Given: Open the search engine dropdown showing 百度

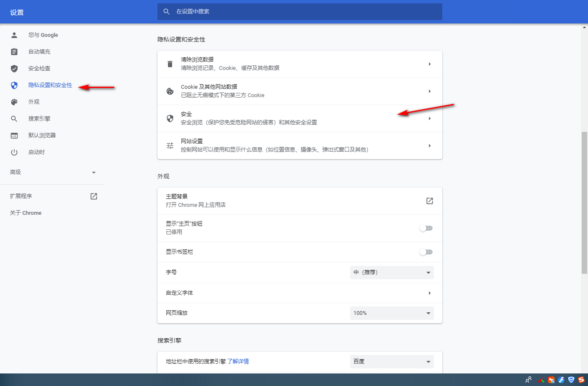Looking at the screenshot, I should pos(392,361).
